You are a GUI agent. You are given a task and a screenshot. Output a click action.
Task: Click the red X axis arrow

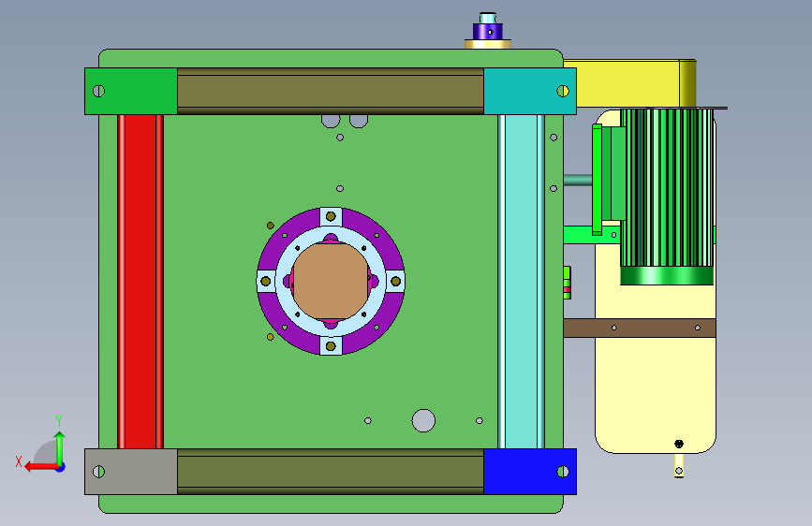tap(41, 467)
